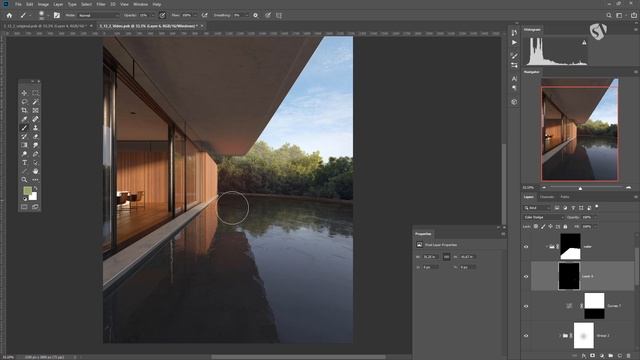The width and height of the screenshot is (640, 360).
Task: Hide the selected Layer 6
Action: click(x=526, y=276)
